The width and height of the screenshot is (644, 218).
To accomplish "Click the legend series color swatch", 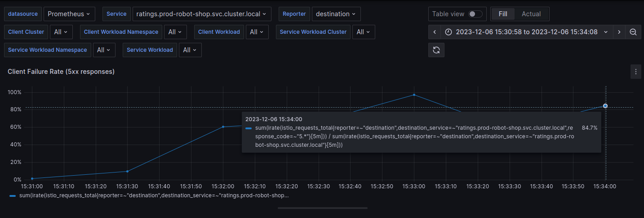I will tap(13, 196).
